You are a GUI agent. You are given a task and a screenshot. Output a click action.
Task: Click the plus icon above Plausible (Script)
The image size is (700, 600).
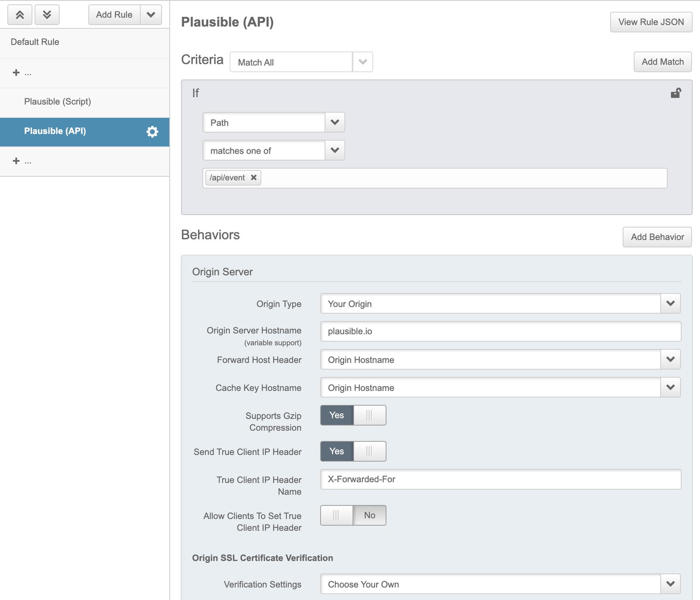click(x=16, y=73)
